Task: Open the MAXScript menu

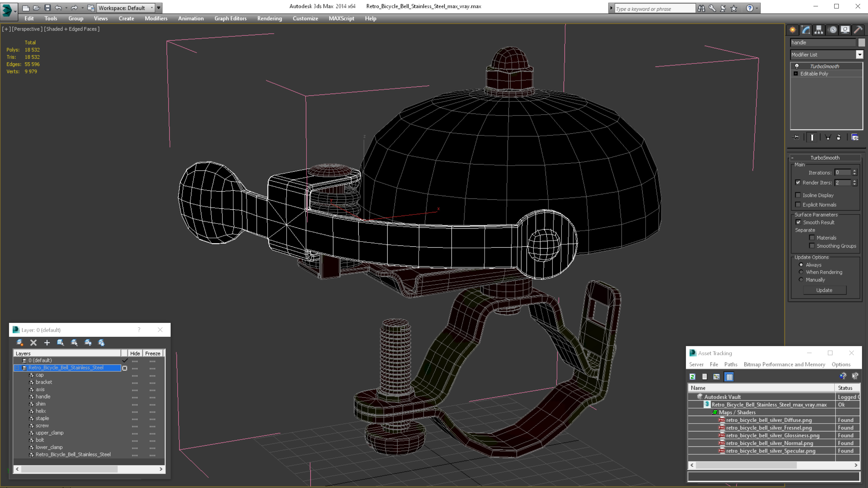Action: click(x=341, y=18)
